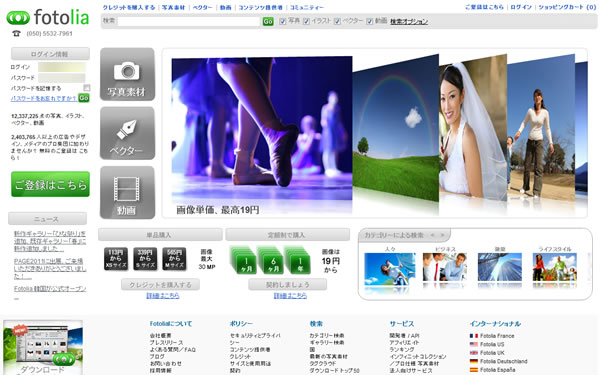Select the 339円 Sサイズ price badge
This screenshot has width=600, height=375.
145,259
